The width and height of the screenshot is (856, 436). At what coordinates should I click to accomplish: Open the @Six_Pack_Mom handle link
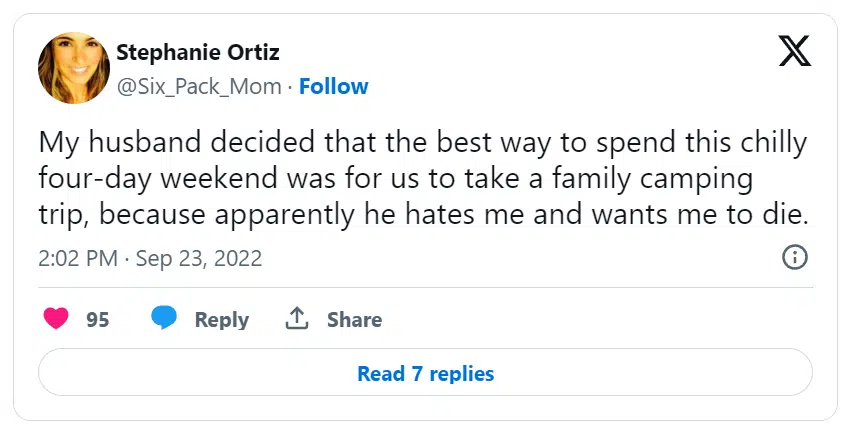point(199,86)
